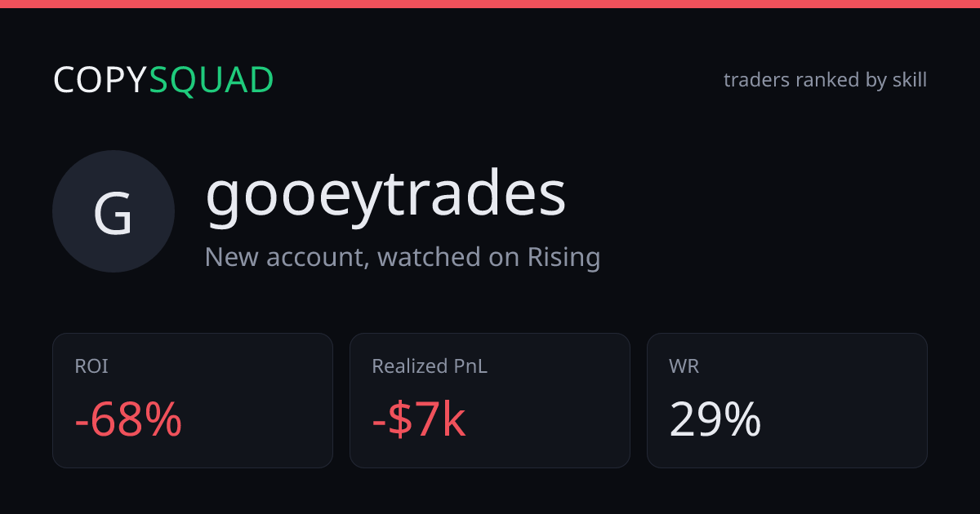Click the word 'Rising' in the subtitle

564,258
